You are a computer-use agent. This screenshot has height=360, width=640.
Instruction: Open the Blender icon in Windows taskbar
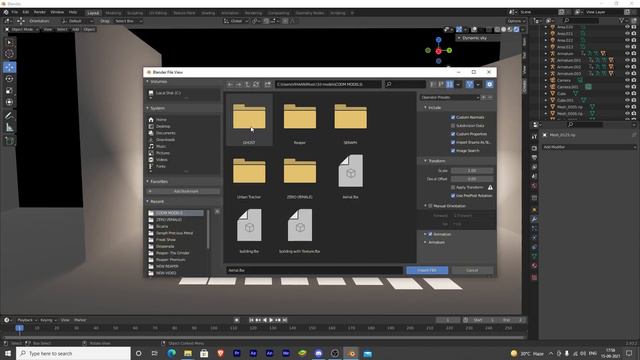[x=351, y=353]
